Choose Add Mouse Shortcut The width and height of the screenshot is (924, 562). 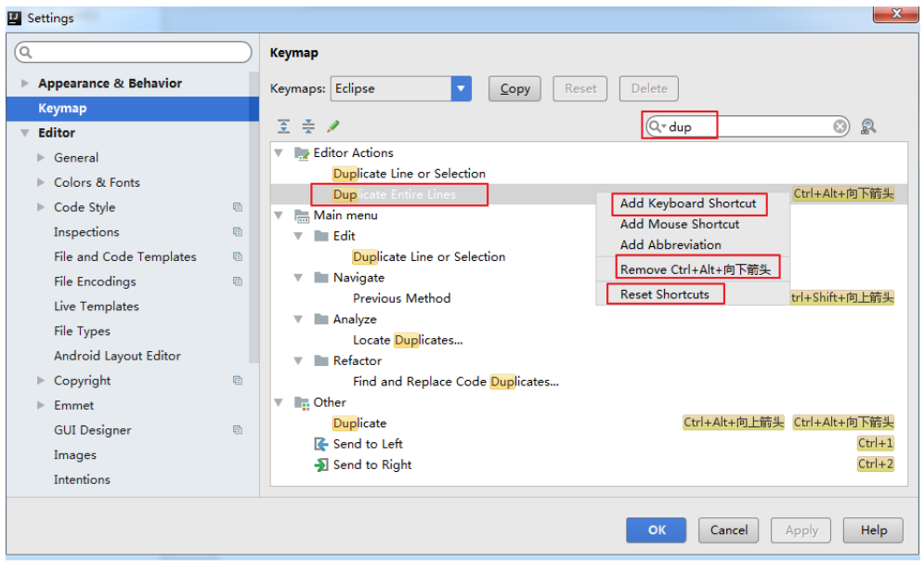pyautogui.click(x=680, y=224)
